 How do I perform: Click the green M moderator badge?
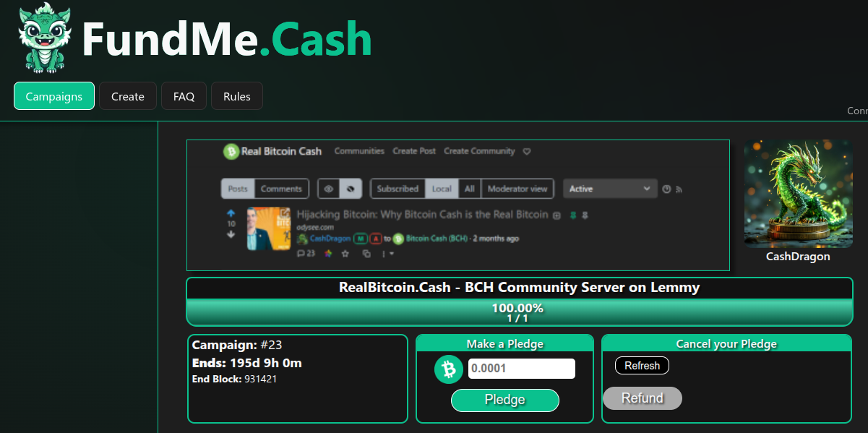pyautogui.click(x=361, y=239)
